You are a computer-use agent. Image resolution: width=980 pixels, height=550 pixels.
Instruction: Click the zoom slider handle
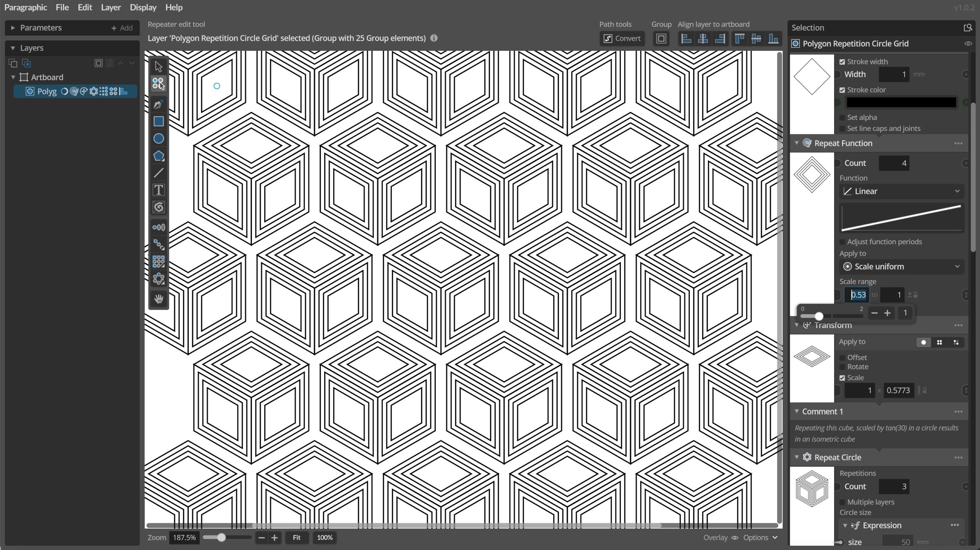(221, 537)
